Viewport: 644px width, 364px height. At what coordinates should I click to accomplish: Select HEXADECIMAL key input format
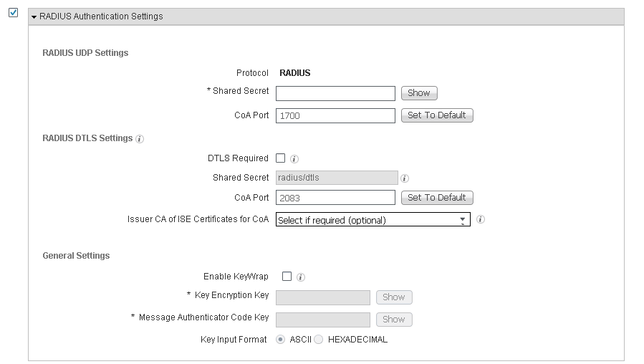[x=319, y=340]
